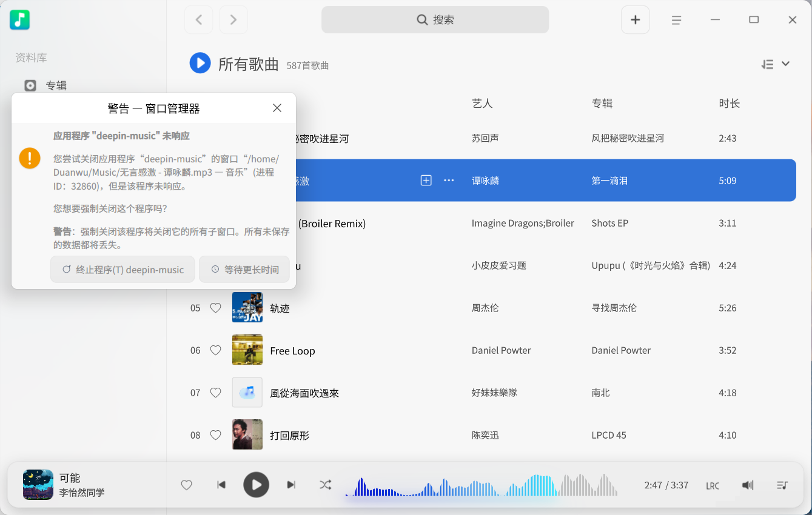The width and height of the screenshot is (812, 515).
Task: Open the play queue list icon
Action: click(782, 485)
